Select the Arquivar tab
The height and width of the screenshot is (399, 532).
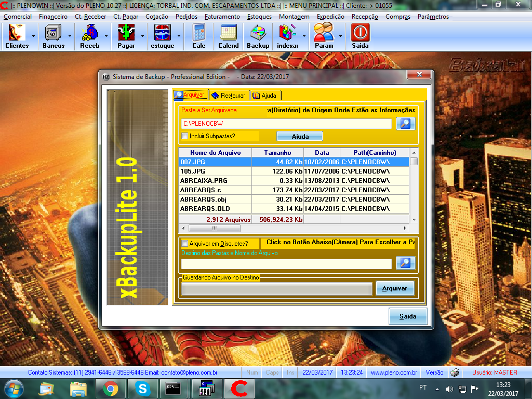[x=191, y=95]
